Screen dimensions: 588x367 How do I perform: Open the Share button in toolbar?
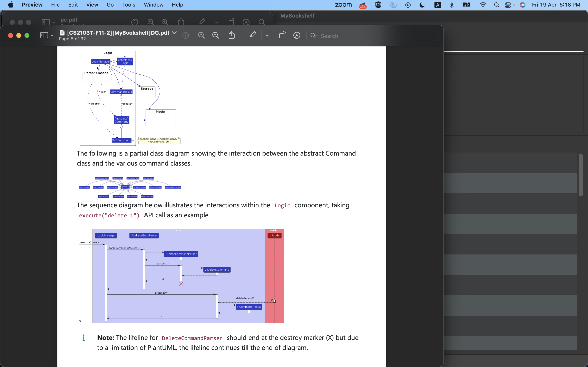click(232, 35)
